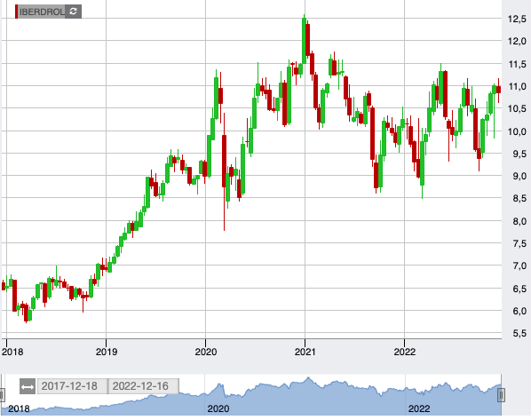Click the 2018 label in the navigator
Image resolution: width=531 pixels, height=420 pixels.
(19, 408)
